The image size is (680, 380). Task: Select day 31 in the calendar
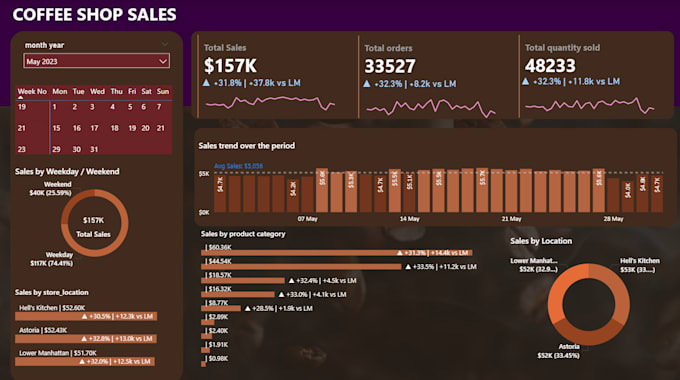click(94, 149)
